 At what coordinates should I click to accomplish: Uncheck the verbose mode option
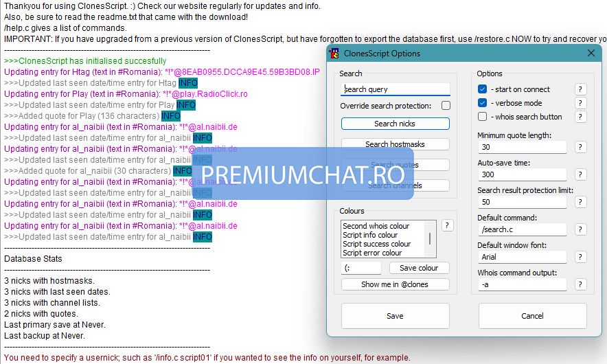tap(482, 102)
